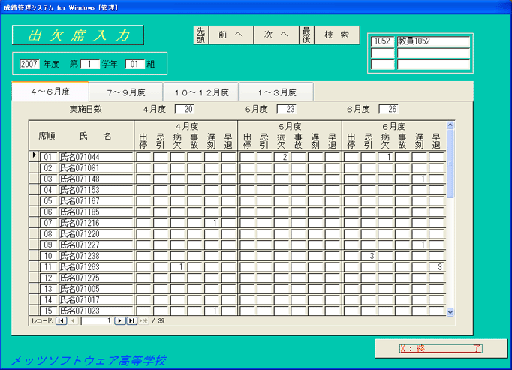Click 6月度 忌引 cell for student 10

[x=368, y=256]
